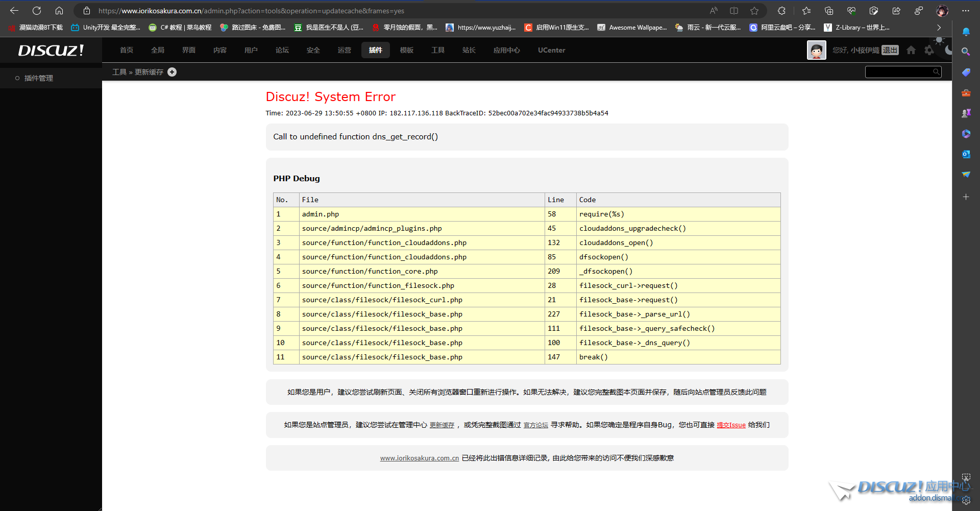The width and height of the screenshot is (980, 511).
Task: Expand the bookmarks bar overflow chevron
Action: tap(939, 28)
